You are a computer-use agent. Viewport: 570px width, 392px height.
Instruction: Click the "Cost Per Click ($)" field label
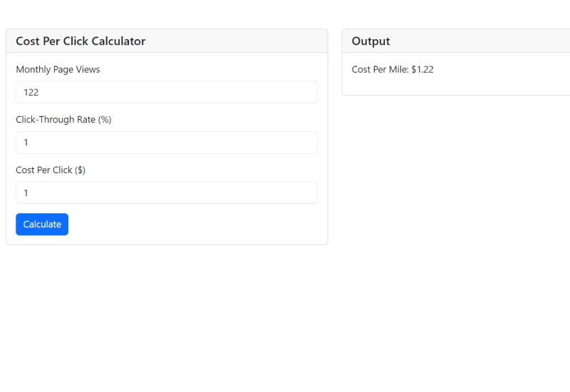tap(51, 170)
